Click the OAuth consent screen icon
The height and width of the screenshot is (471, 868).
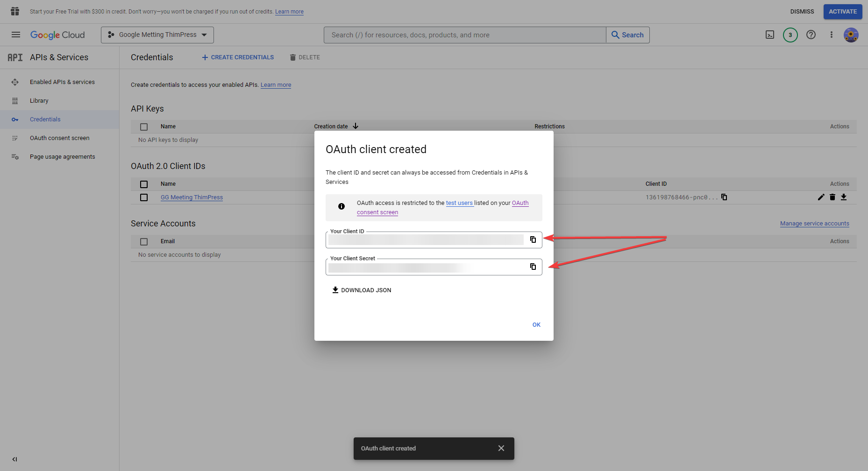[x=15, y=138]
